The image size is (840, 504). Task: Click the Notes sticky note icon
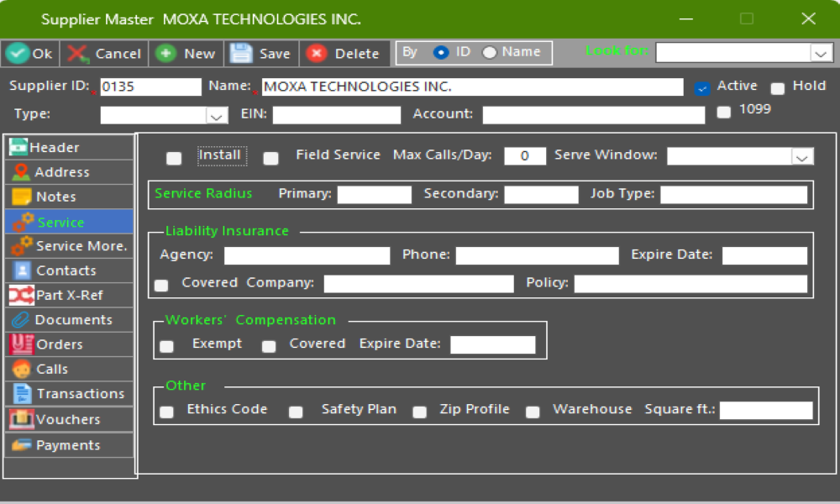click(21, 197)
